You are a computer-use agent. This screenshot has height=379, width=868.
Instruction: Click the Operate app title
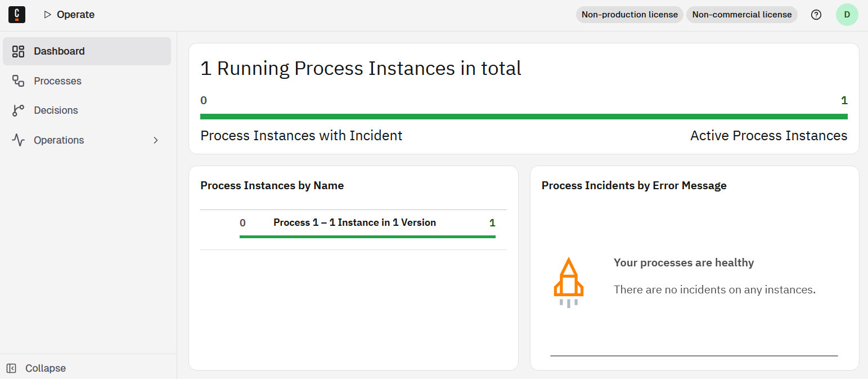tap(75, 15)
